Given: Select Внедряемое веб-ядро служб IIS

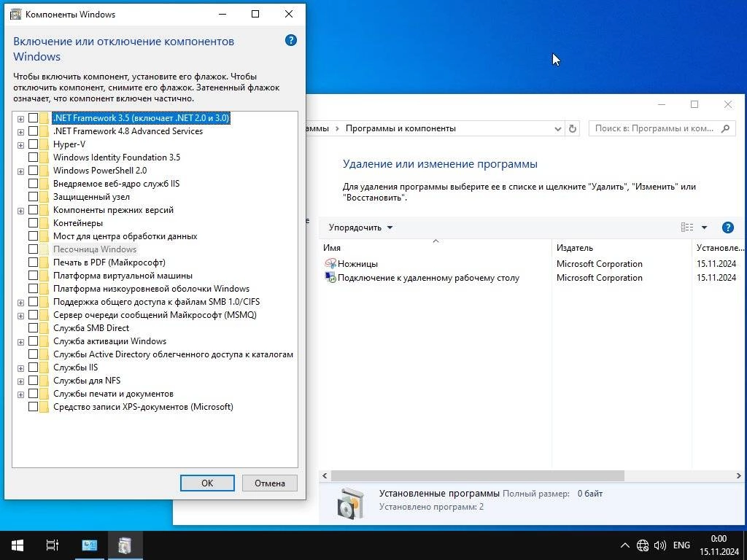Looking at the screenshot, I should pos(116,183).
